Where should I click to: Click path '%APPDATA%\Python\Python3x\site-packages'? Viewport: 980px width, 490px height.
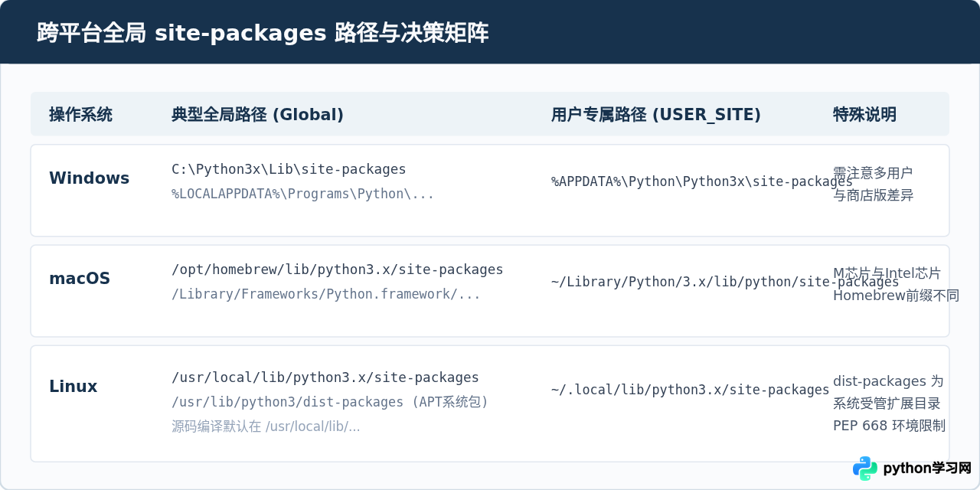coord(701,181)
